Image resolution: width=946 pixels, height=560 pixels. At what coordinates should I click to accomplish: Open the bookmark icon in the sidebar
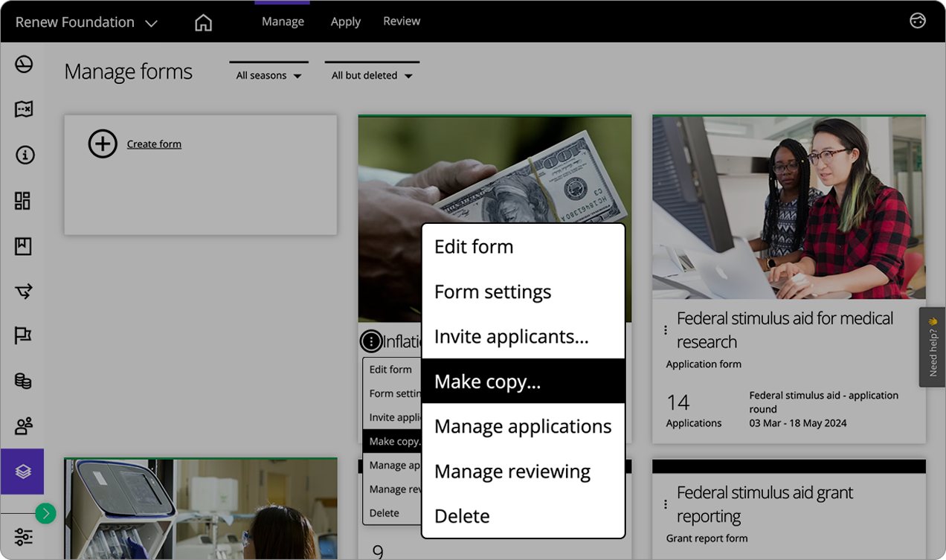tap(24, 245)
